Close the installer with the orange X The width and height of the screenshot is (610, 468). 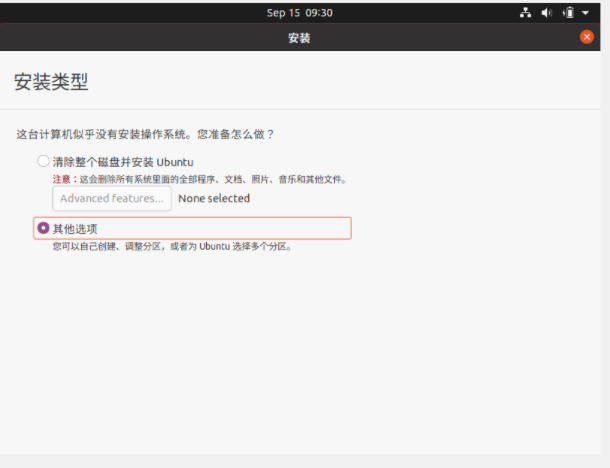point(587,37)
